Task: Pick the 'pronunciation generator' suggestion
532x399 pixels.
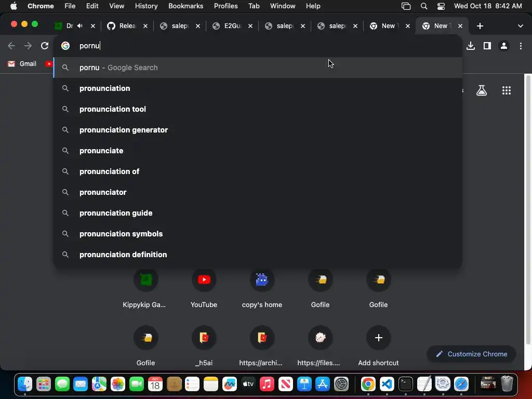Action: [258, 130]
